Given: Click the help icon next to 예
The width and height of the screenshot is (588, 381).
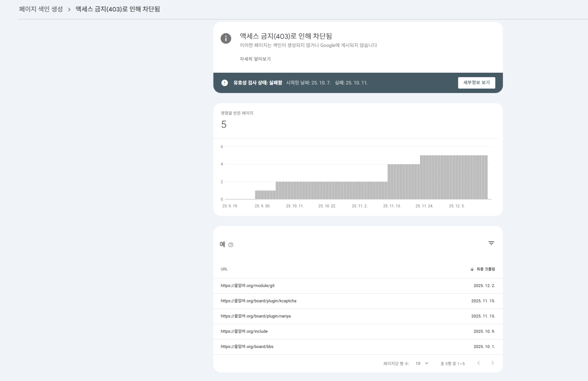Looking at the screenshot, I should coord(231,245).
